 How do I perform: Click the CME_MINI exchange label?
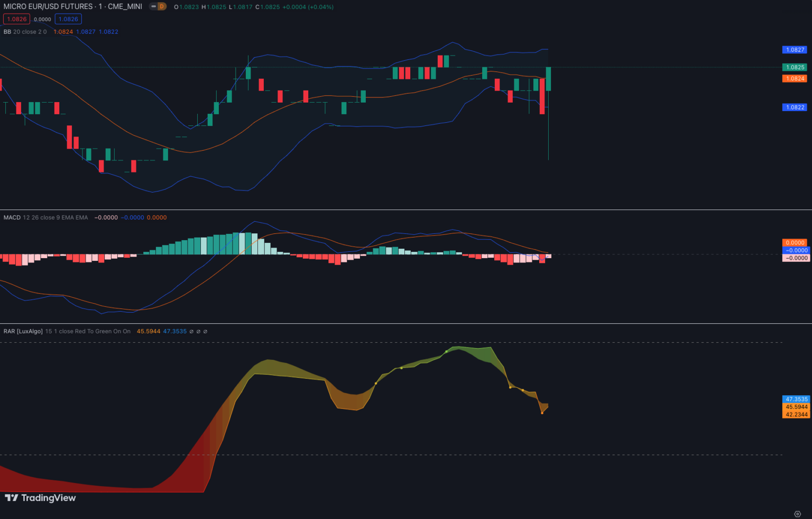point(125,6)
